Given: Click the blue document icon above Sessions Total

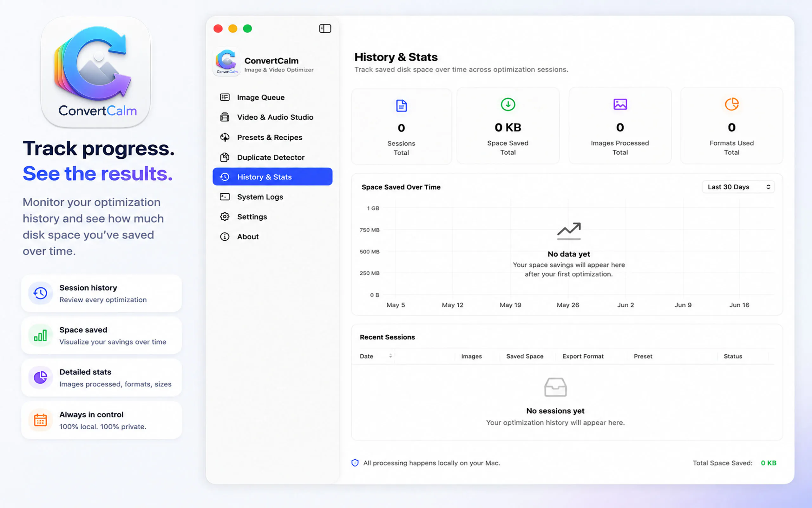Looking at the screenshot, I should click(401, 105).
